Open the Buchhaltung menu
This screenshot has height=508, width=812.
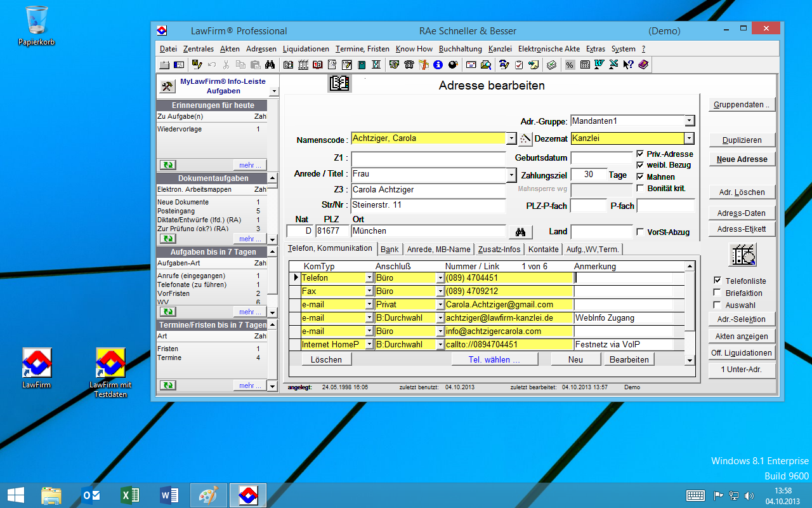[460, 49]
